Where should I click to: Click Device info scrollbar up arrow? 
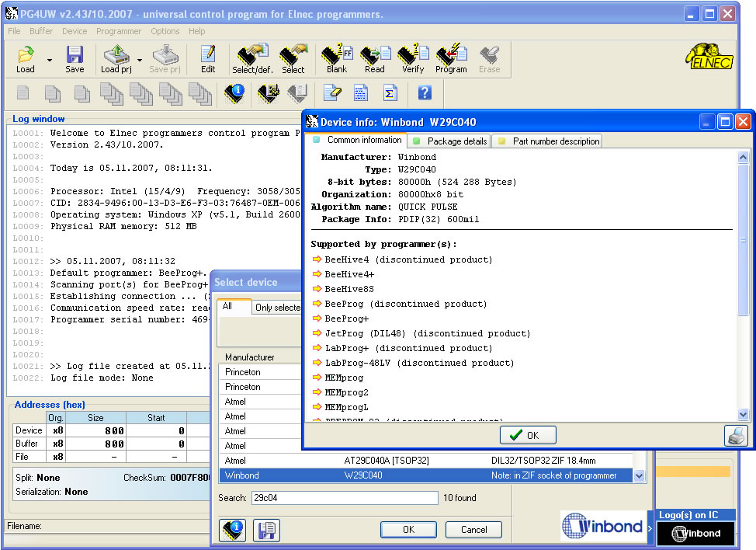pos(743,157)
